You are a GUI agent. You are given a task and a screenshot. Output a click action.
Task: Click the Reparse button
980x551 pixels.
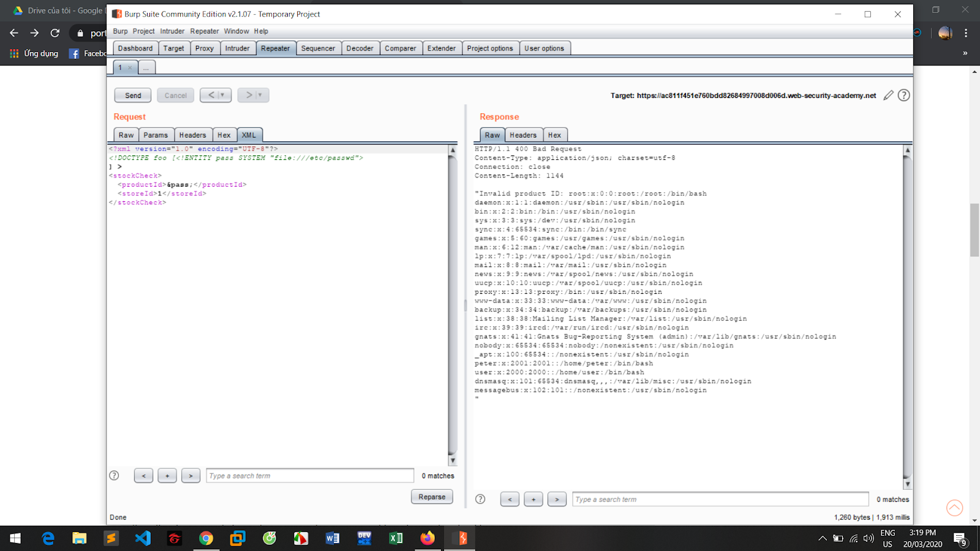432,497
